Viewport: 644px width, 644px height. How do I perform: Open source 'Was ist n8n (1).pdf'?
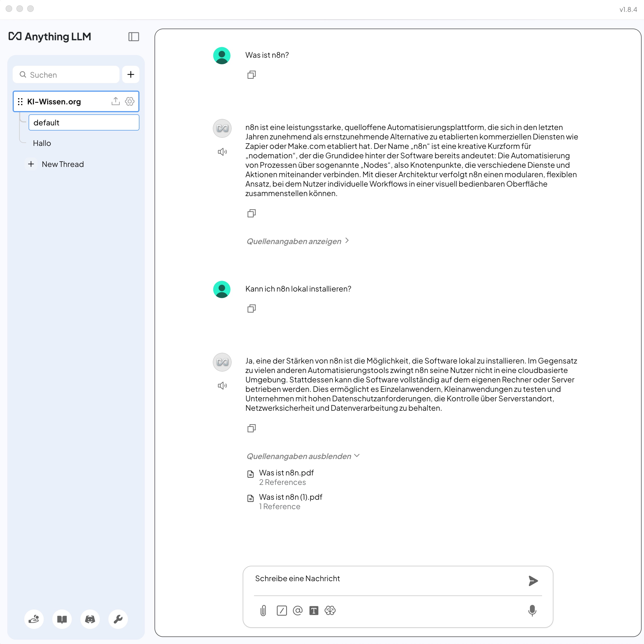[x=291, y=497]
